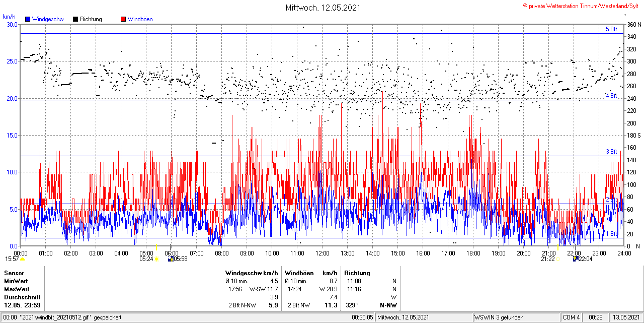Viewport: 644px width, 323px height.
Task: Click the MaxWert row label
Action: click(17, 289)
